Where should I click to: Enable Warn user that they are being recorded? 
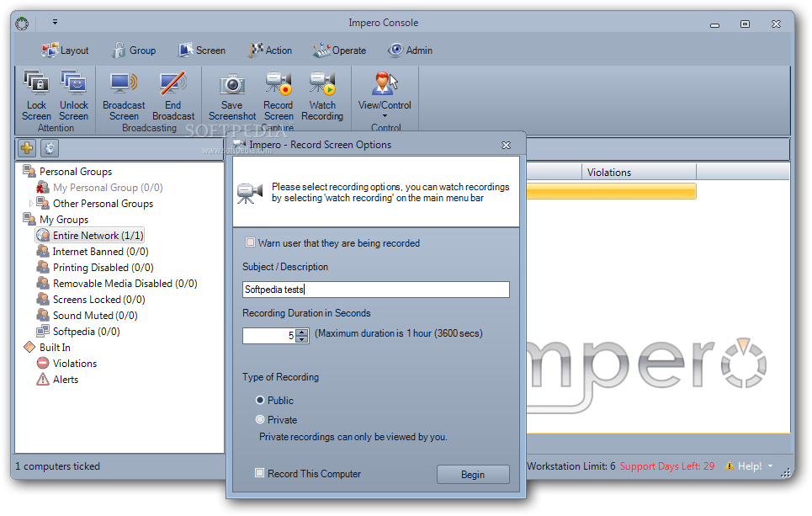[x=251, y=242]
